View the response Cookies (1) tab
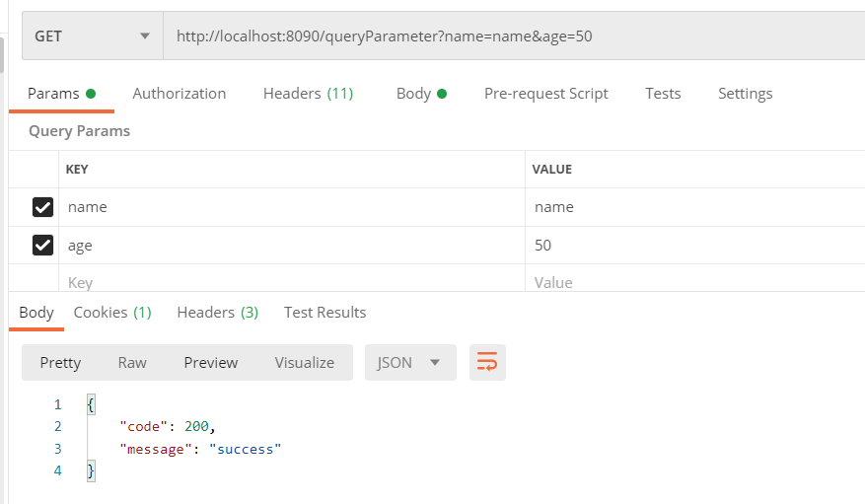 [112, 313]
